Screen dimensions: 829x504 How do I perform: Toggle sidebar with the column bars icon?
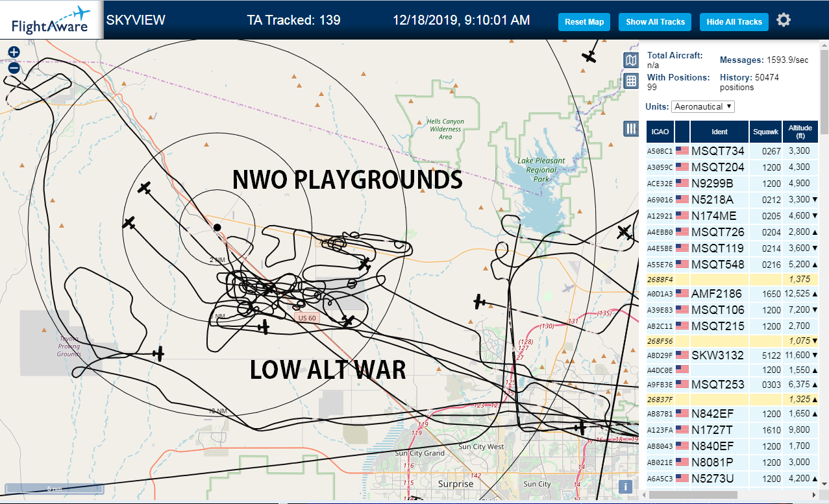click(630, 128)
